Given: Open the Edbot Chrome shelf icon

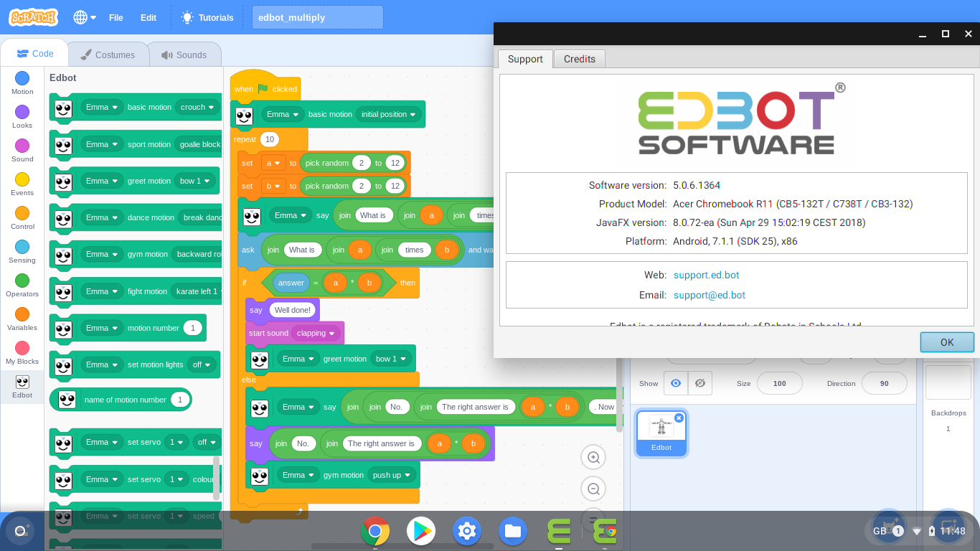Looking at the screenshot, I should click(605, 531).
